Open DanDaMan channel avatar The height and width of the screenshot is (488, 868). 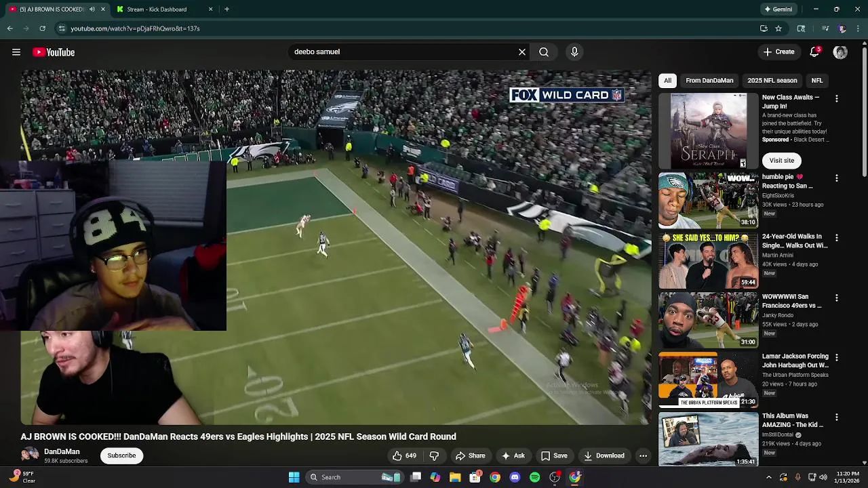click(x=30, y=455)
